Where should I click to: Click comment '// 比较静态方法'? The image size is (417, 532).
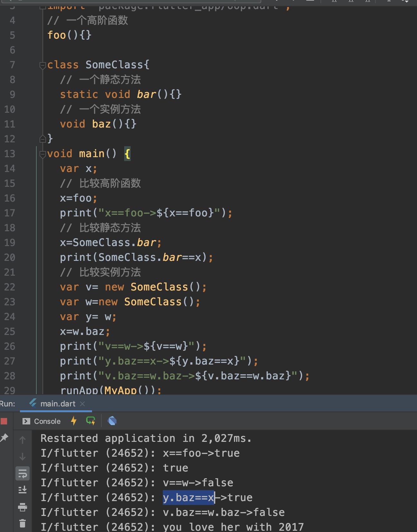[100, 228]
